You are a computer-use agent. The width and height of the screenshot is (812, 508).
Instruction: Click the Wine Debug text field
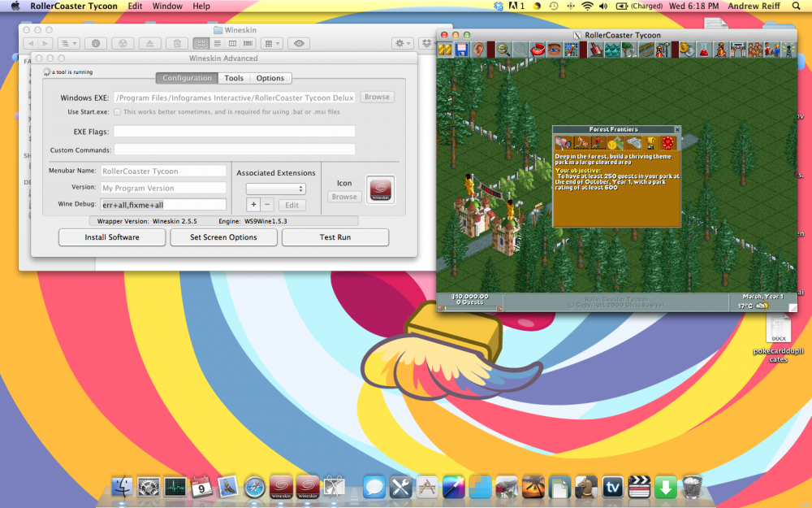(x=162, y=205)
